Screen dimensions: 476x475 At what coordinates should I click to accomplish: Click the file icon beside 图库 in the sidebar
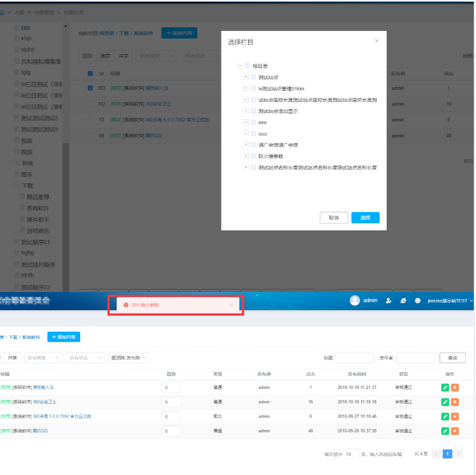coord(17,174)
